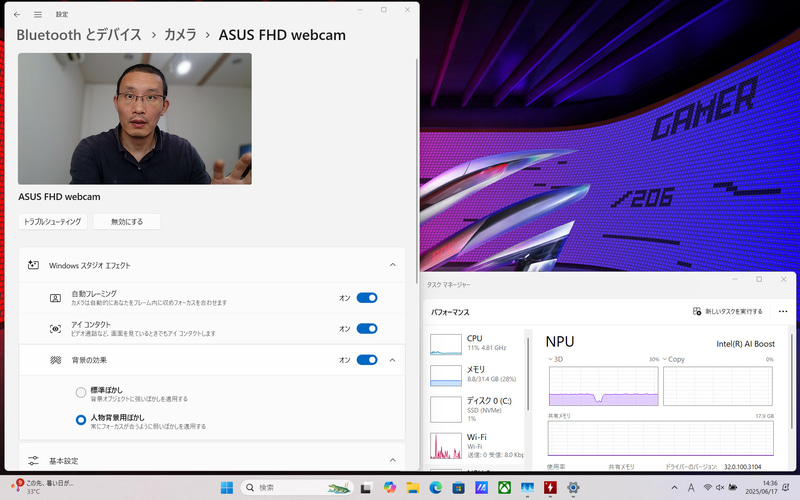Viewport: 800px width, 500px height.
Task: Open the Task Manager three-dot more menu
Action: point(783,311)
